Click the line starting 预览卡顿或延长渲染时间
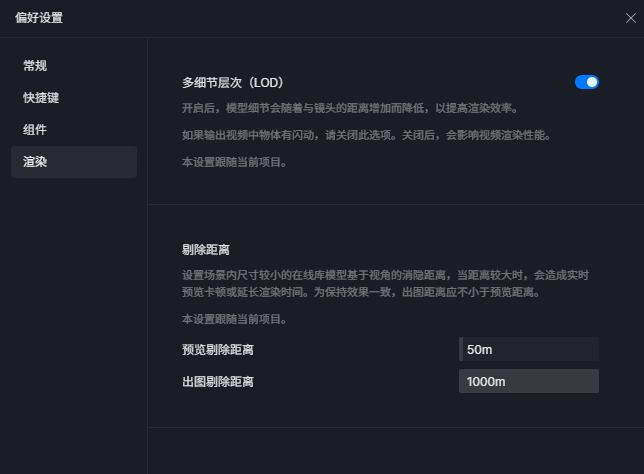This screenshot has width=644, height=474. click(361, 292)
